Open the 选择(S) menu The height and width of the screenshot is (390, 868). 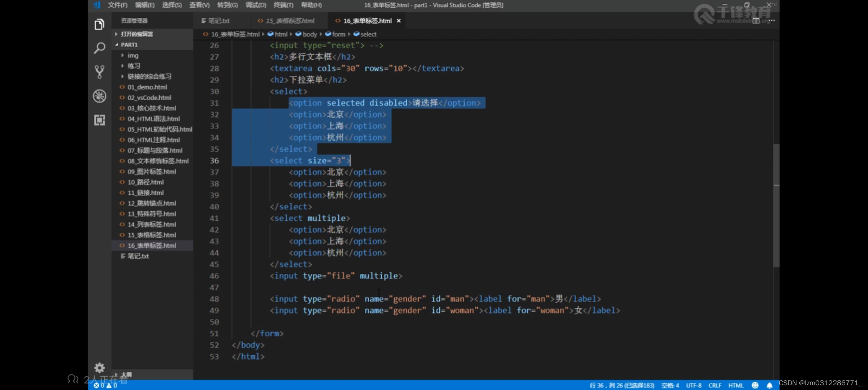pyautogui.click(x=172, y=5)
